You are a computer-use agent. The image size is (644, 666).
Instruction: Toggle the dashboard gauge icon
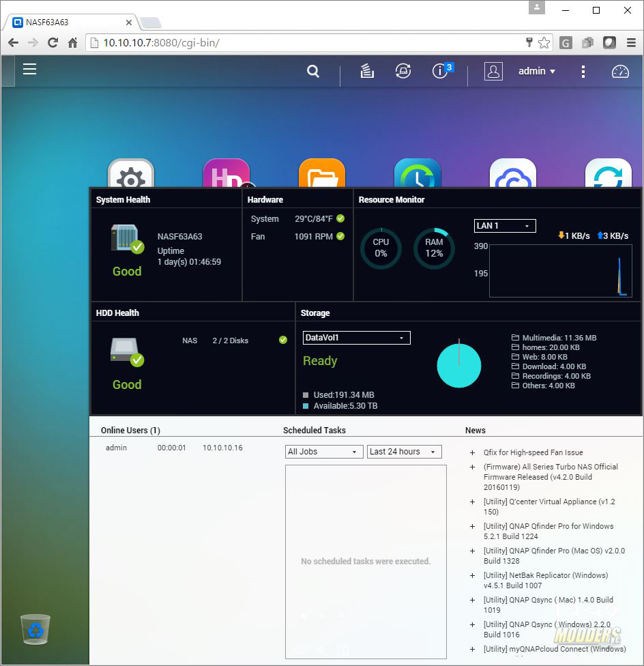[620, 72]
